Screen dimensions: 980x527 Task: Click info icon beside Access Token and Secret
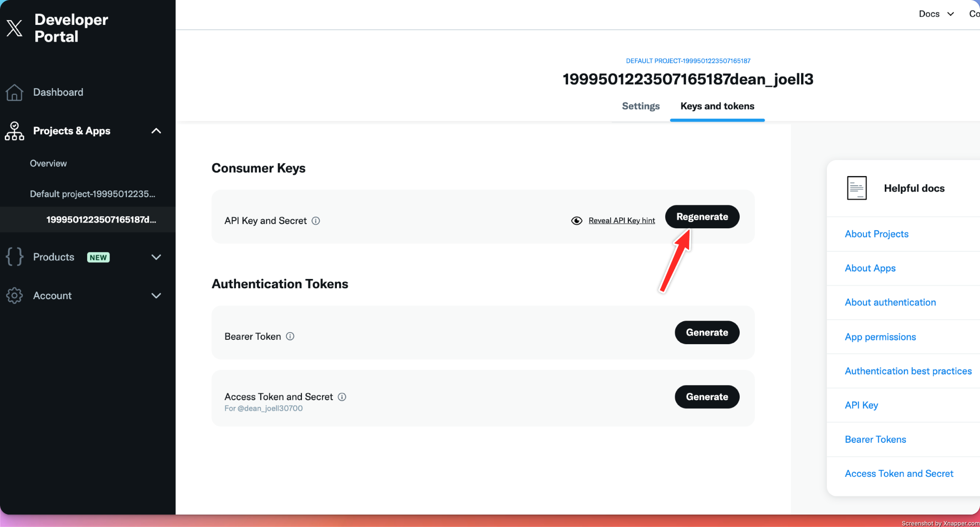click(342, 397)
